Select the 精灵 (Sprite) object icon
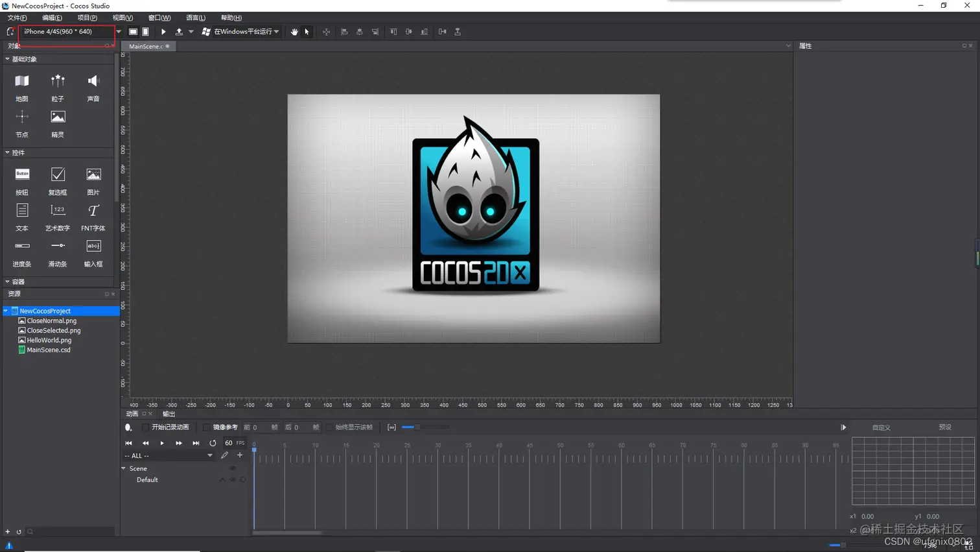This screenshot has width=980, height=552. 58,117
